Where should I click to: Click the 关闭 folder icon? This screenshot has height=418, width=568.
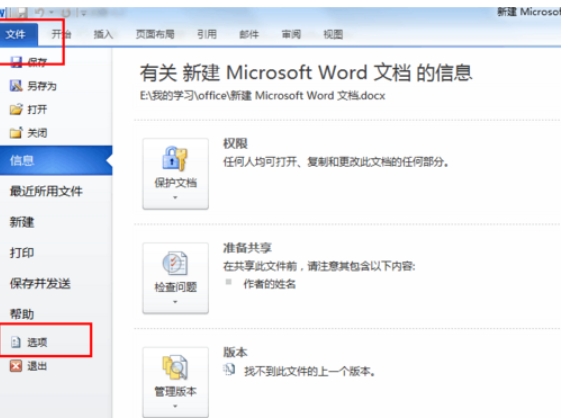click(x=16, y=133)
